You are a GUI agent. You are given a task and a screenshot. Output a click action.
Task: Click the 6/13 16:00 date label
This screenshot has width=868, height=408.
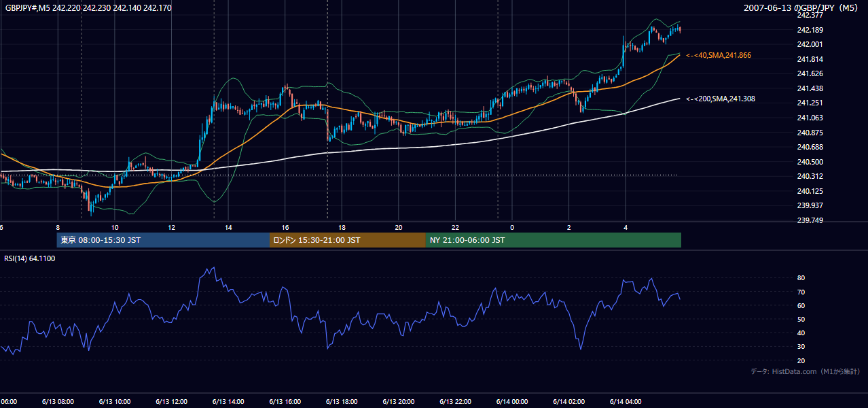click(x=285, y=402)
